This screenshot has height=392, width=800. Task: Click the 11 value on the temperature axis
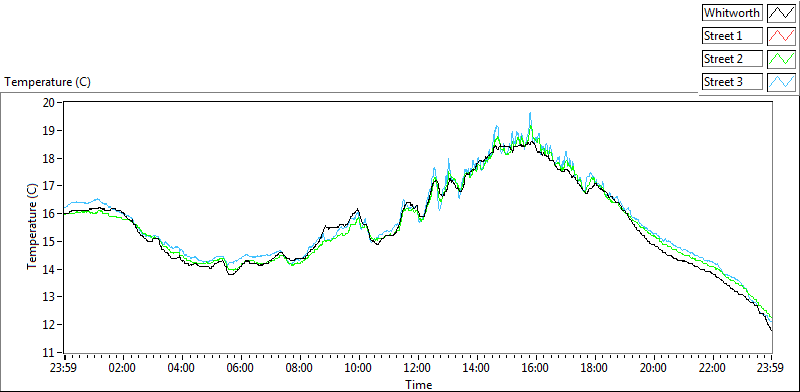pos(48,352)
